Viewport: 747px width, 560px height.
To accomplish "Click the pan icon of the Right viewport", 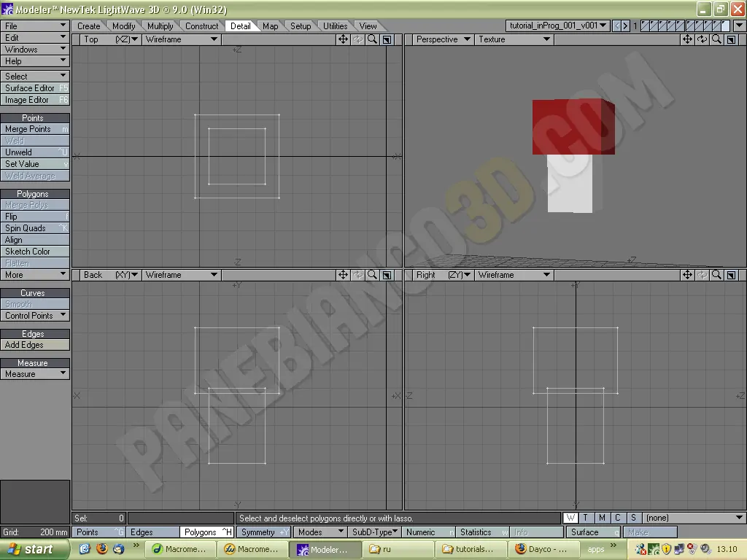I will pos(687,275).
